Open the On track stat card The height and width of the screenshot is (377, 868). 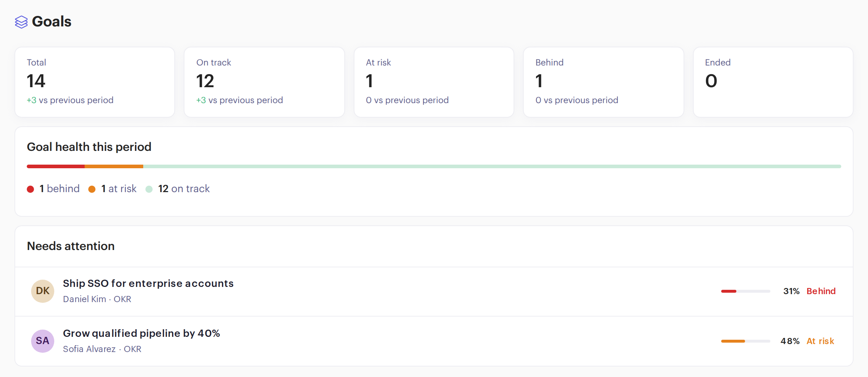click(x=264, y=82)
